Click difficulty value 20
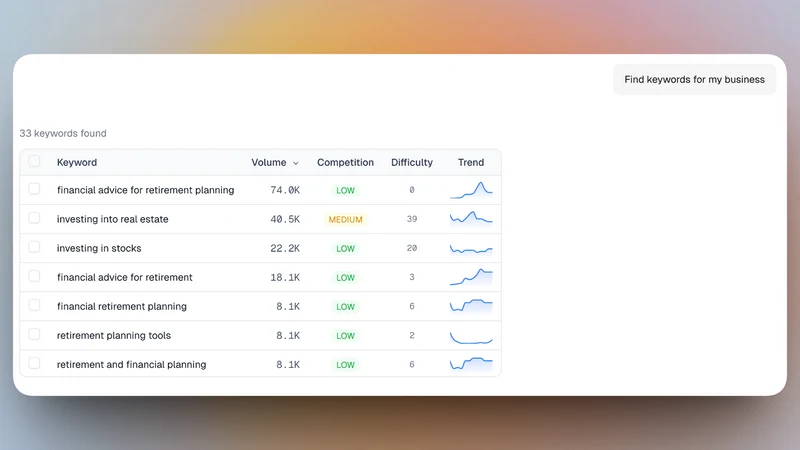Screen dimensions: 800x450 (x=412, y=248)
